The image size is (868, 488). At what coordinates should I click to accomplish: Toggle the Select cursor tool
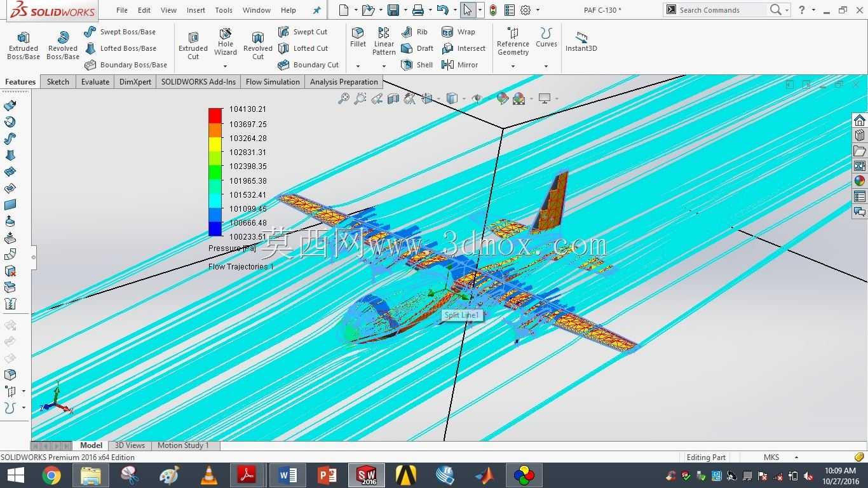coord(468,10)
